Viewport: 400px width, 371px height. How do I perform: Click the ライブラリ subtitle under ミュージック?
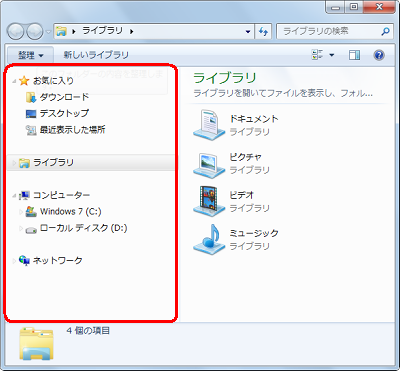[249, 246]
